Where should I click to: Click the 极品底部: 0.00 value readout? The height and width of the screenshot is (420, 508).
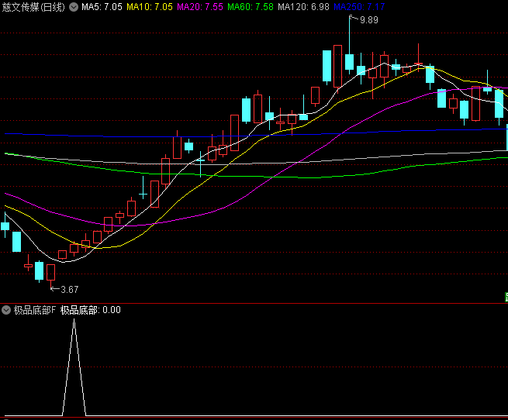click(90, 310)
